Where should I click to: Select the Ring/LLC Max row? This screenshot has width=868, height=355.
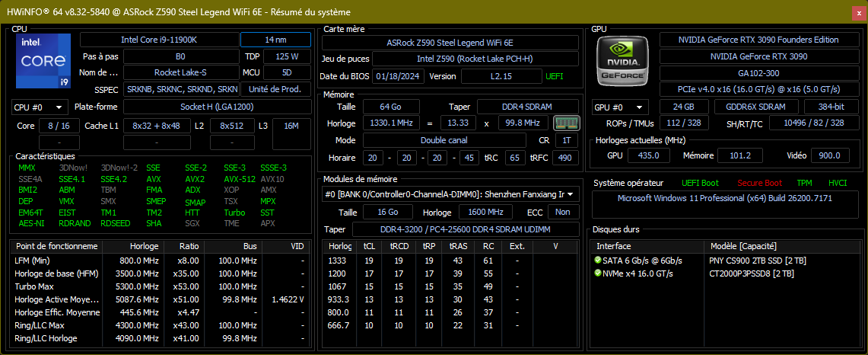pyautogui.click(x=160, y=325)
